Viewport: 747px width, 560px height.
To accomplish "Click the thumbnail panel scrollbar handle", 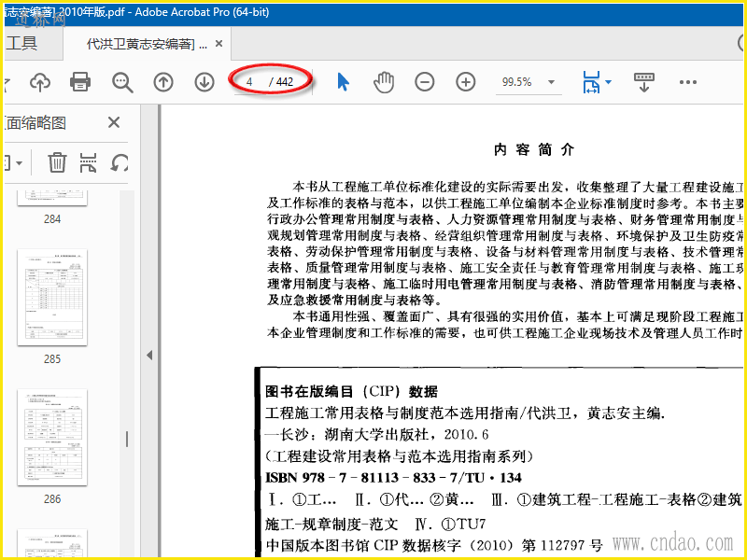I will 127,439.
